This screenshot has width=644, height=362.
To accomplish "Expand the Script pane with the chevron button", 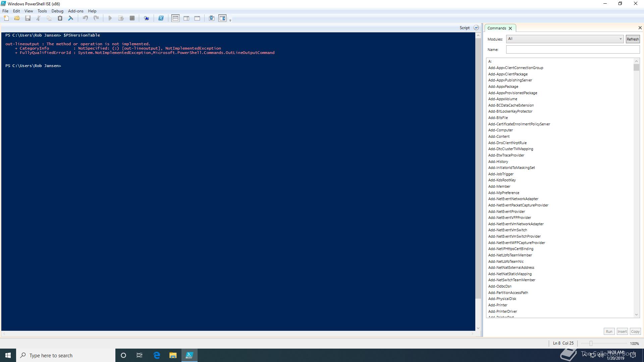I will coord(476,28).
